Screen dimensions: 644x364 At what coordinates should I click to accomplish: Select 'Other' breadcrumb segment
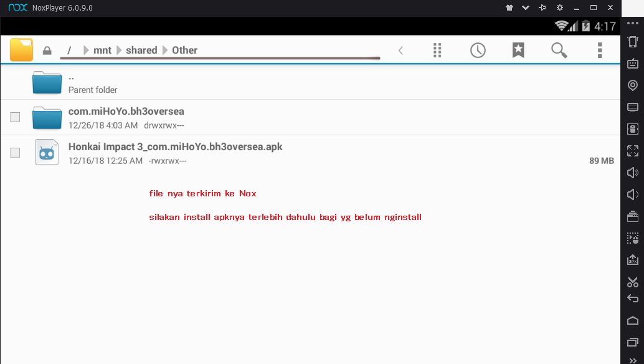tap(184, 50)
